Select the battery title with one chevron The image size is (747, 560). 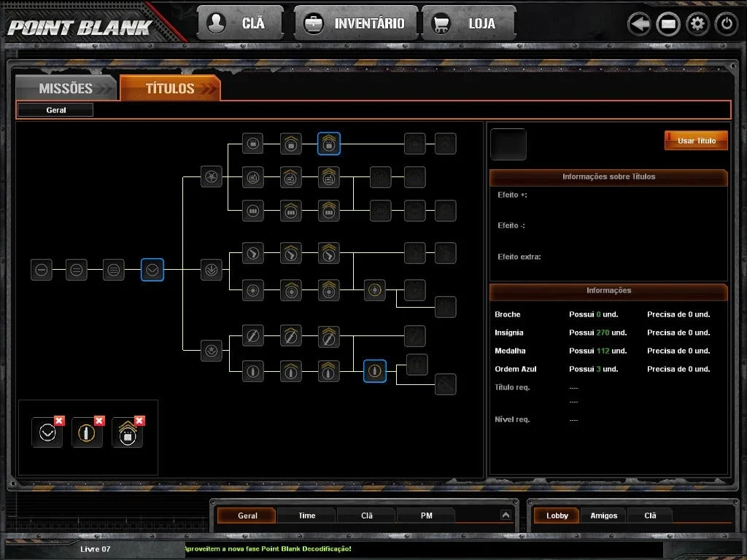[291, 144]
